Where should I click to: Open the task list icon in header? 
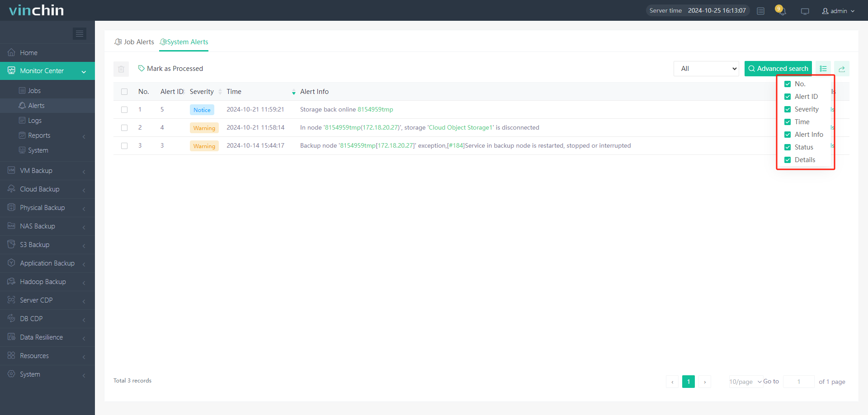(x=761, y=11)
